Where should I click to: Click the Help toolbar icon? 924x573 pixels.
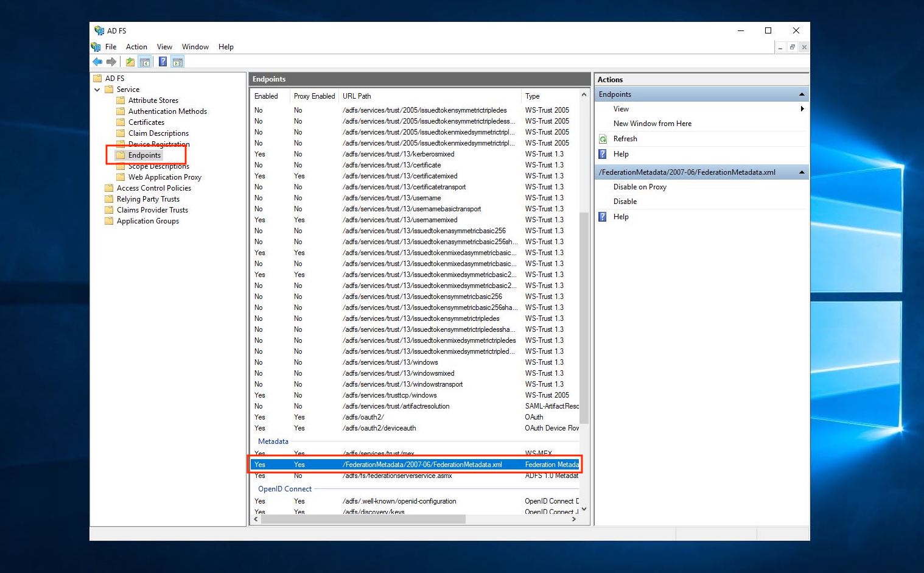click(x=163, y=61)
